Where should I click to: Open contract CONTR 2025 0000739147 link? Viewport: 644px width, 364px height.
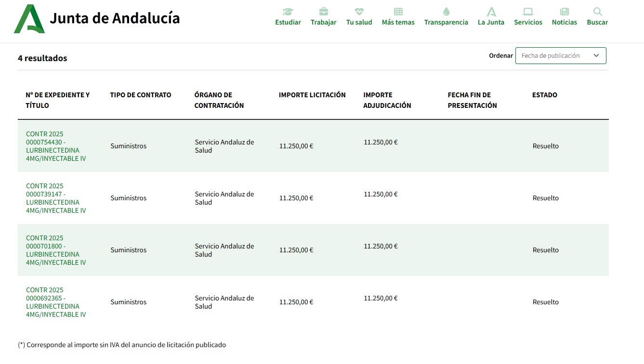[x=56, y=198]
